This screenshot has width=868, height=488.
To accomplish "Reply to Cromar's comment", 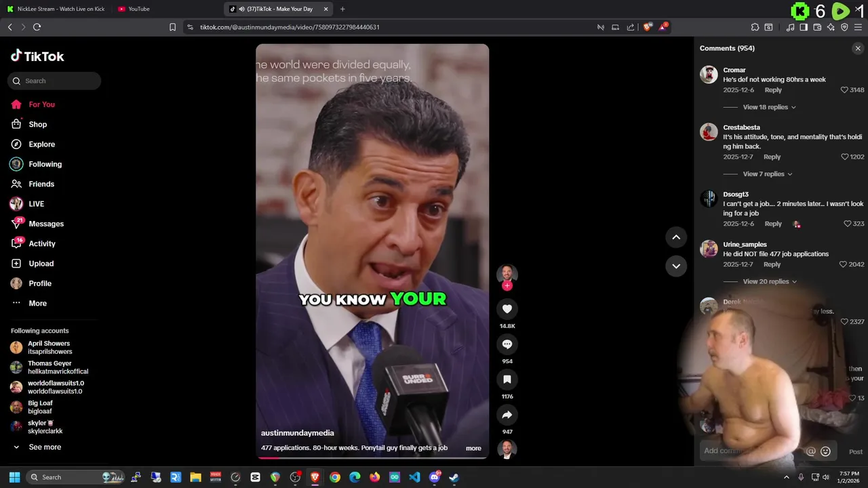I will click(773, 90).
